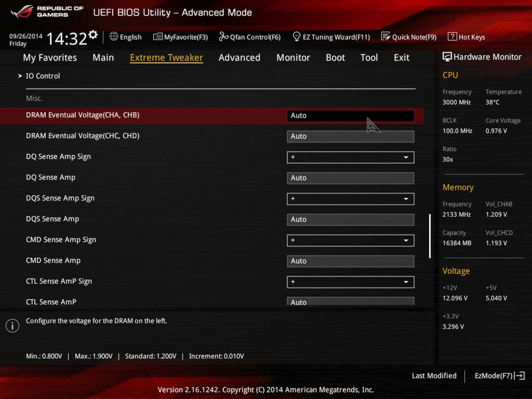Select the DQS Sense Amp label
Screen dimensions: 532x399
pos(52,219)
